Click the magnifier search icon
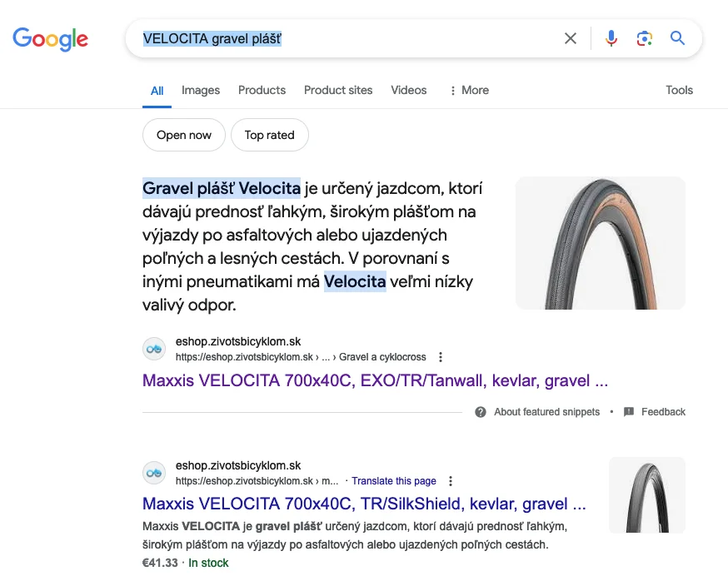Image resolution: width=728 pixels, height=581 pixels. [x=678, y=38]
